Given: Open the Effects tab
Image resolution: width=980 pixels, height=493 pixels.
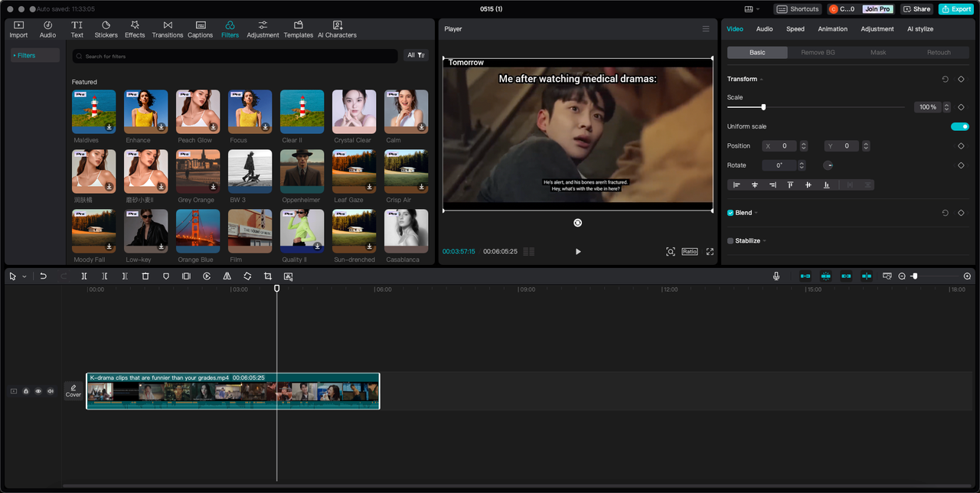Looking at the screenshot, I should 135,30.
